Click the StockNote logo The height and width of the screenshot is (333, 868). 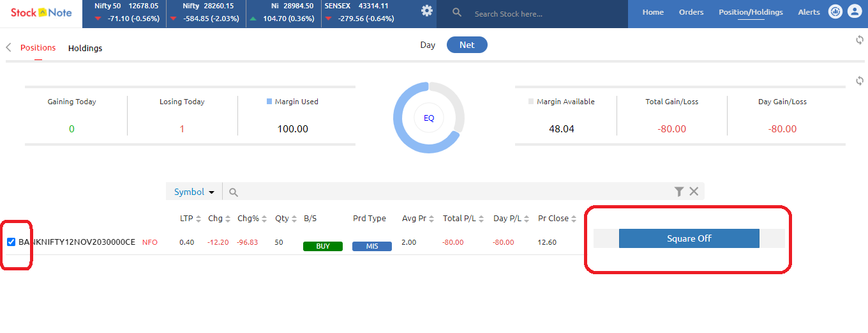click(41, 12)
